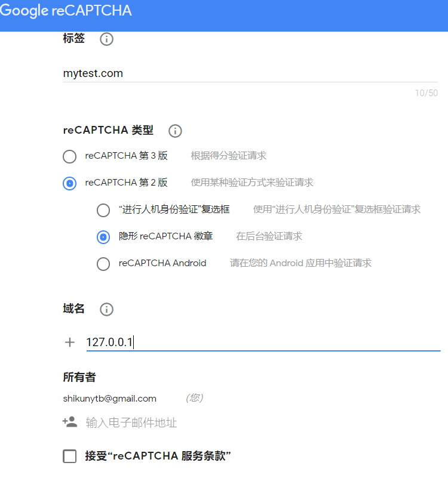Choose the "进行人机身份验证"复选框 option
The image size is (448, 478).
pos(103,210)
